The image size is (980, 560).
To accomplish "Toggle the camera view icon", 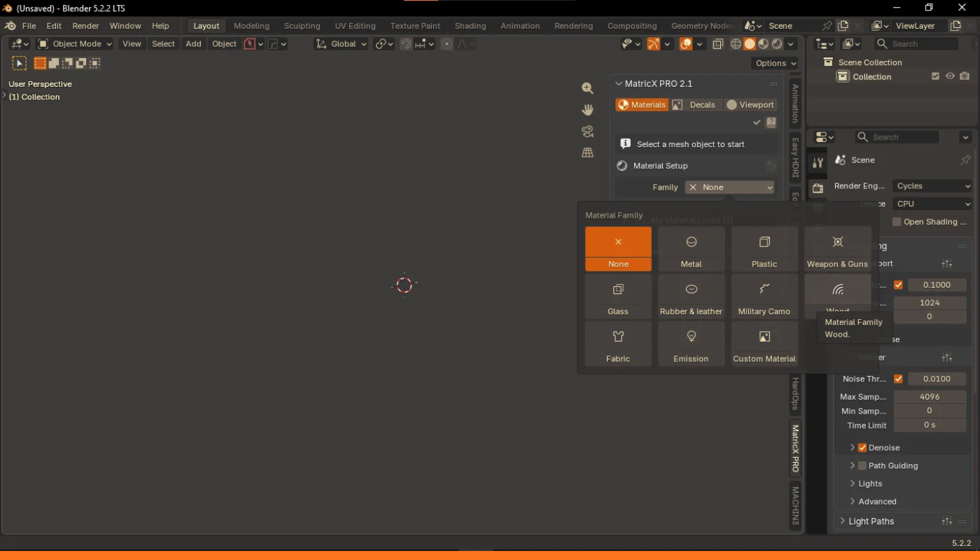I will pyautogui.click(x=587, y=132).
